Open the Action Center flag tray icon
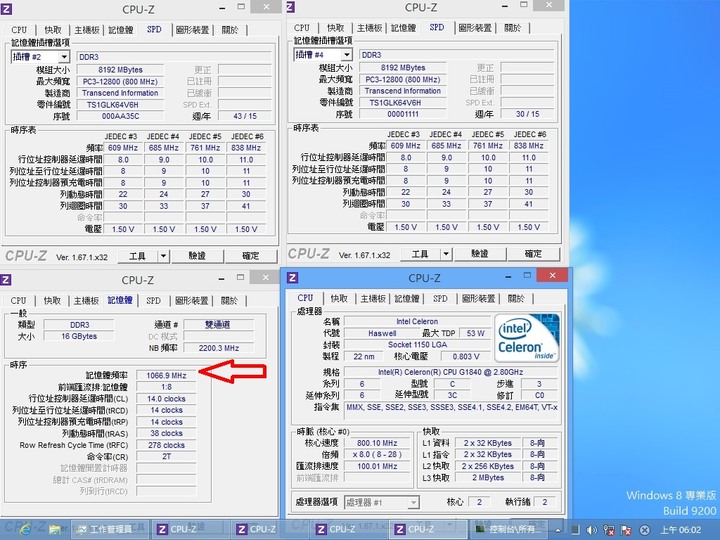 click(x=626, y=530)
